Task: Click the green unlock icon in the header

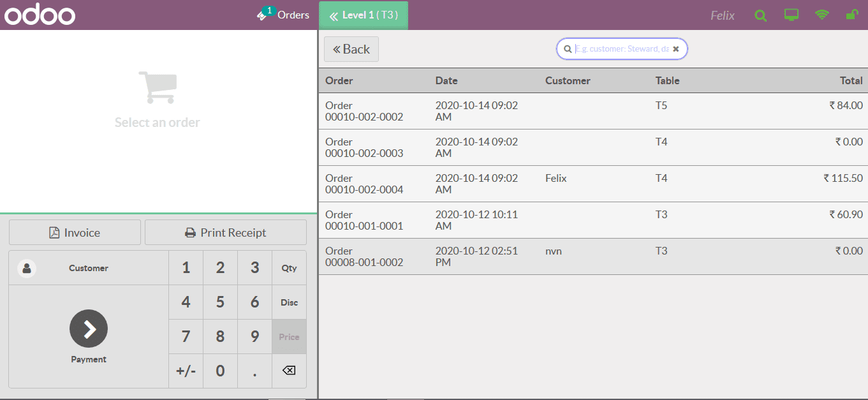Action: (x=852, y=15)
